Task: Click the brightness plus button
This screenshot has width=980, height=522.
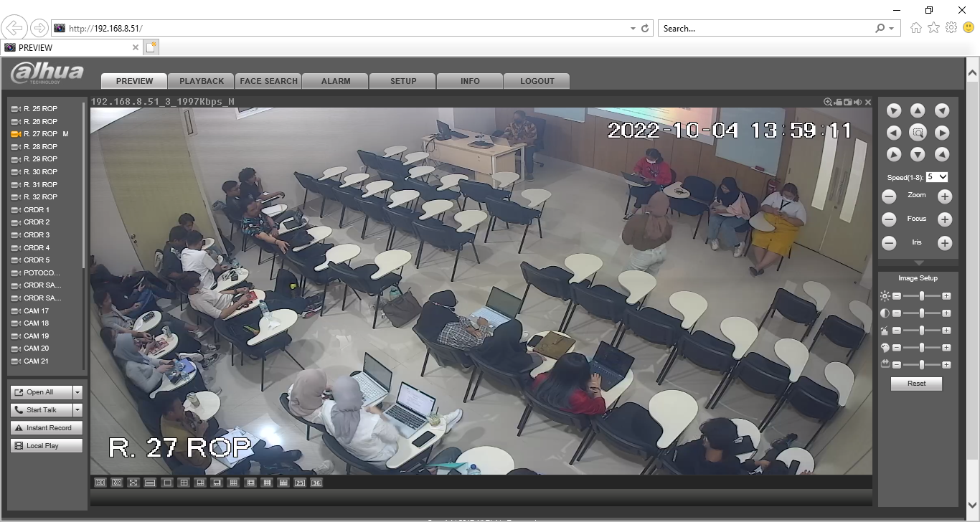Action: (x=946, y=296)
